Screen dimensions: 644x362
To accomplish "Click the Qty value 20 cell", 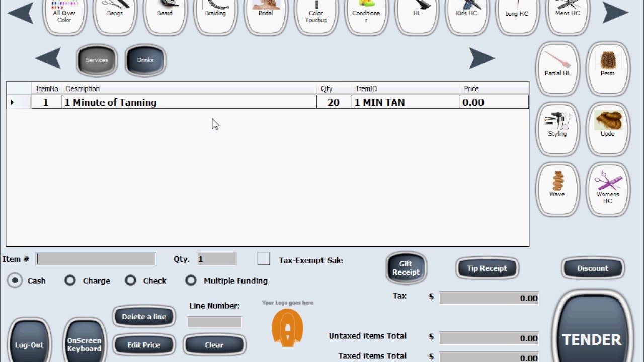I will coord(334,102).
